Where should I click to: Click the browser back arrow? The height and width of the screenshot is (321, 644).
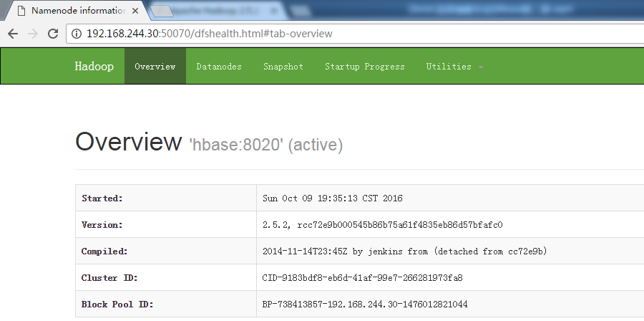pyautogui.click(x=13, y=34)
